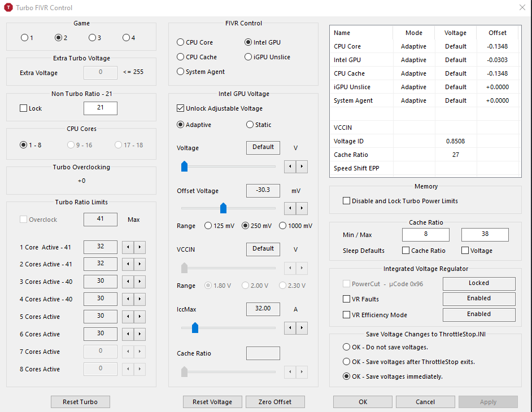Click the Voltage slider thumb
Screen dimensions: 532x412
click(x=184, y=166)
